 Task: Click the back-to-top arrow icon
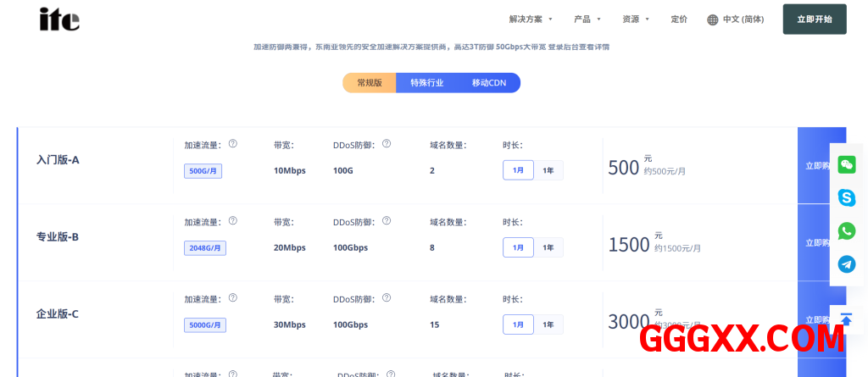coord(846,319)
